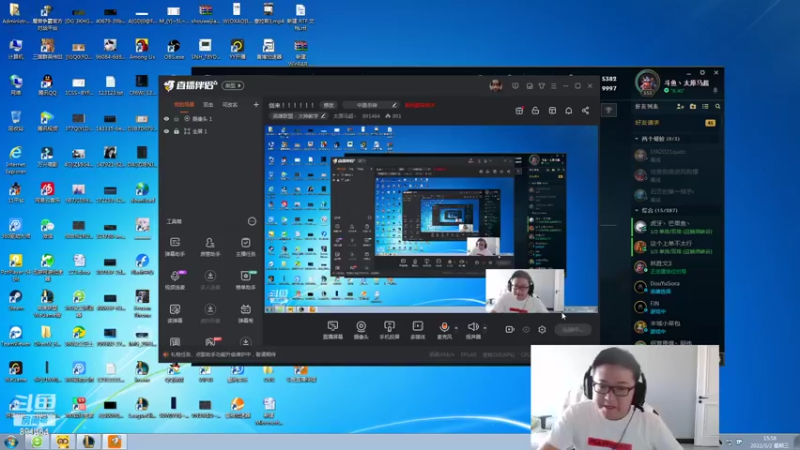Collapse the toolbox panel with minus circle
Image resolution: width=800 pixels, height=450 pixels.
click(x=252, y=221)
